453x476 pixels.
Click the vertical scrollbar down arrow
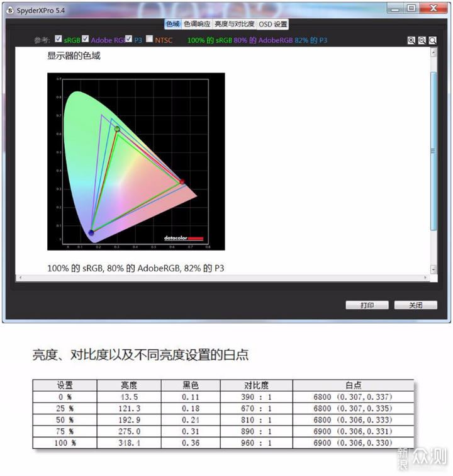(x=433, y=269)
